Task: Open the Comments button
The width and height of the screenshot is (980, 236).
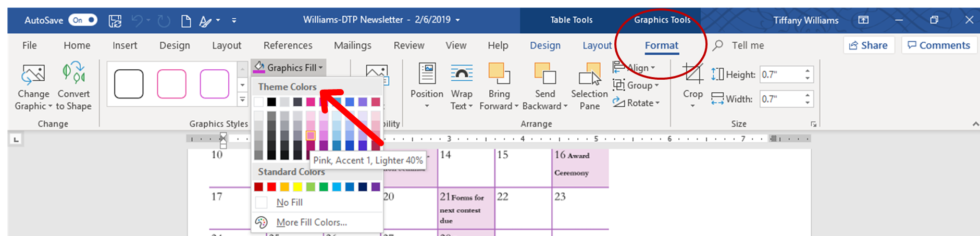Action: [938, 45]
